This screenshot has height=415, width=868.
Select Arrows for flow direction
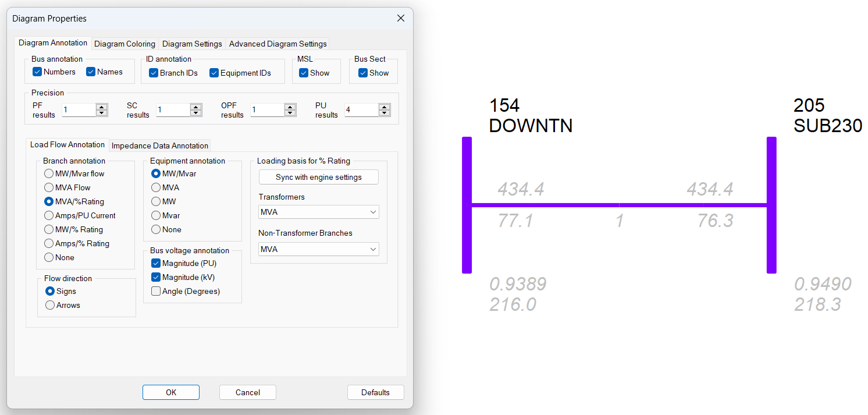[50, 305]
